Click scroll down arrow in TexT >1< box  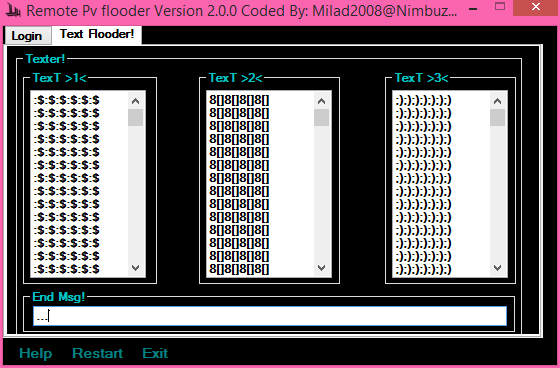pyautogui.click(x=135, y=268)
